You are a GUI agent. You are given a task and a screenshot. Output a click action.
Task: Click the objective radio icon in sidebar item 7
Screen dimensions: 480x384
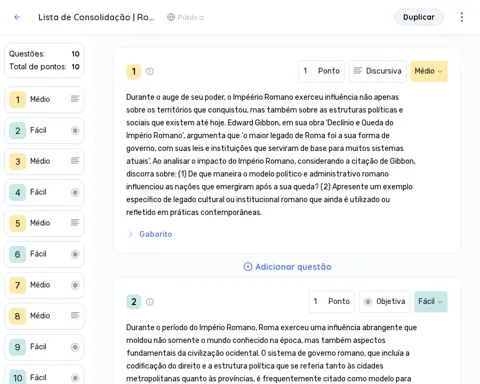point(75,285)
